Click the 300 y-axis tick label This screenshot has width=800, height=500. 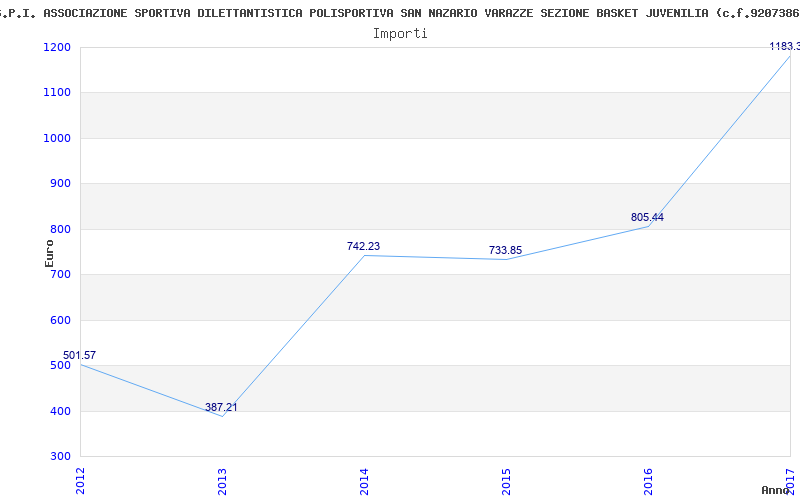62,456
